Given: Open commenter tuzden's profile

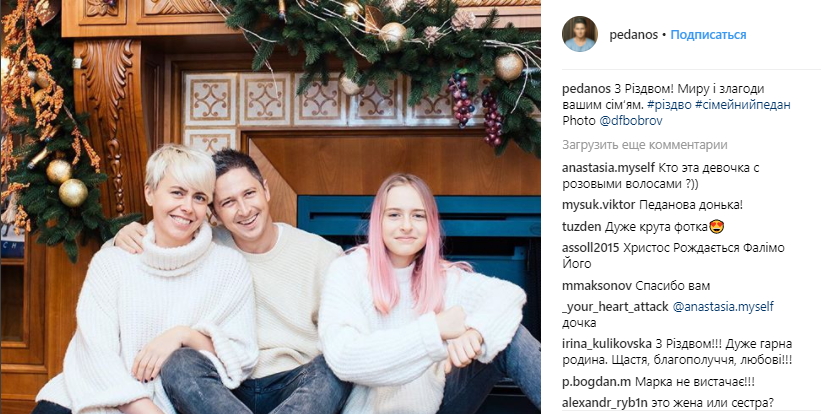Looking at the screenshot, I should (582, 227).
